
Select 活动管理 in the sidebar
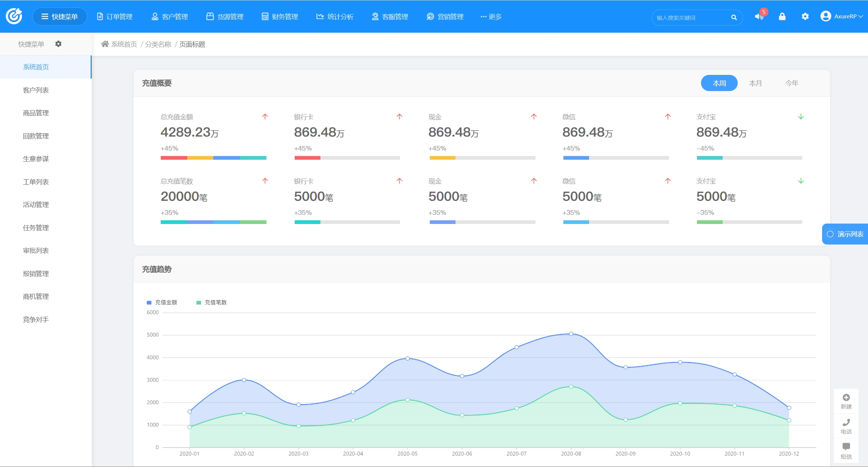click(x=46, y=204)
